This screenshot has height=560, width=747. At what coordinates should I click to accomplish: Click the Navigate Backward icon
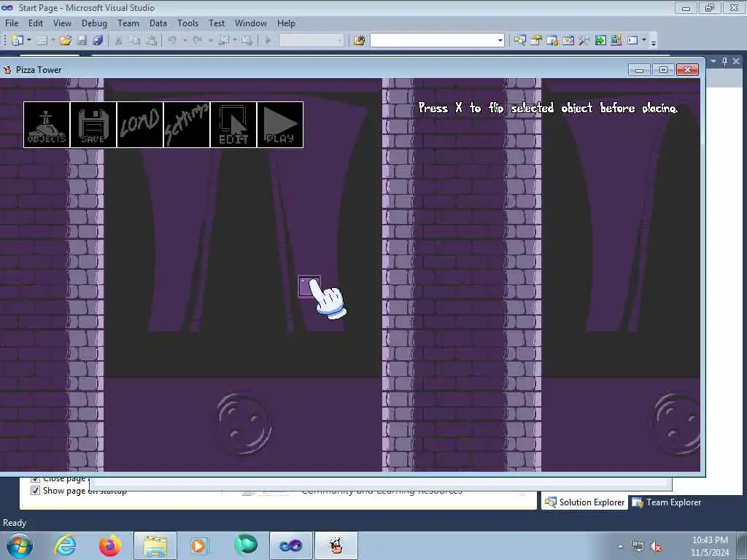tap(223, 41)
